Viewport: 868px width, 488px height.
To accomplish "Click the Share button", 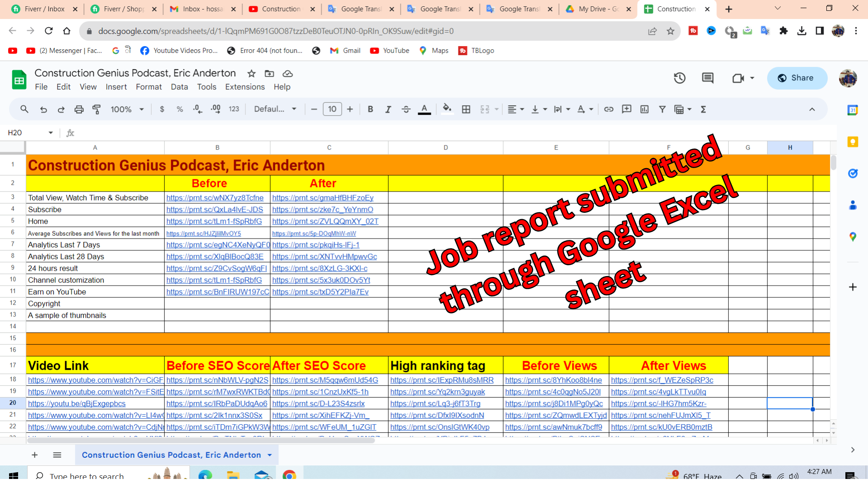I will pyautogui.click(x=797, y=78).
